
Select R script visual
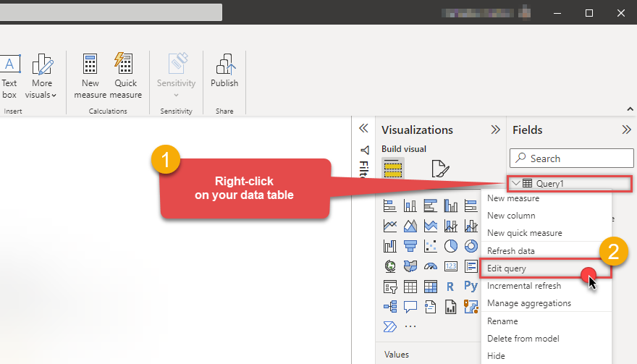pos(450,287)
